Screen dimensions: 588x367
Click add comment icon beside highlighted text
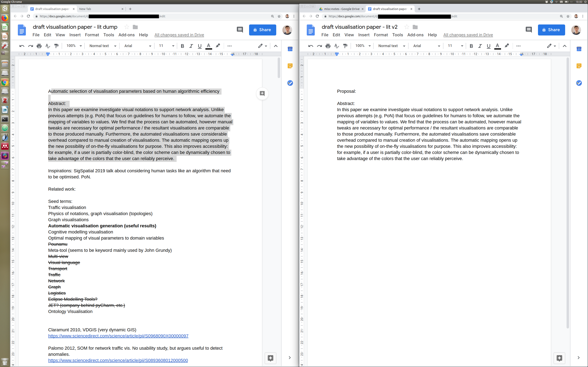pos(262,93)
